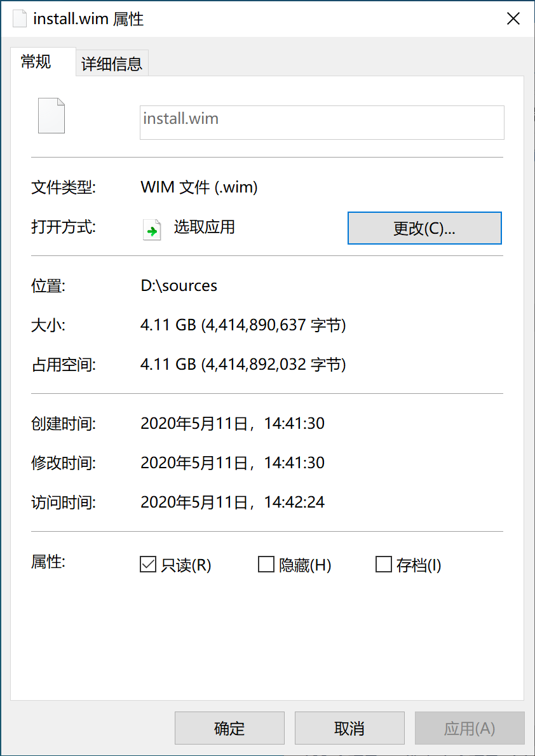
Task: Close the properties dialog with the X
Action: coord(513,18)
